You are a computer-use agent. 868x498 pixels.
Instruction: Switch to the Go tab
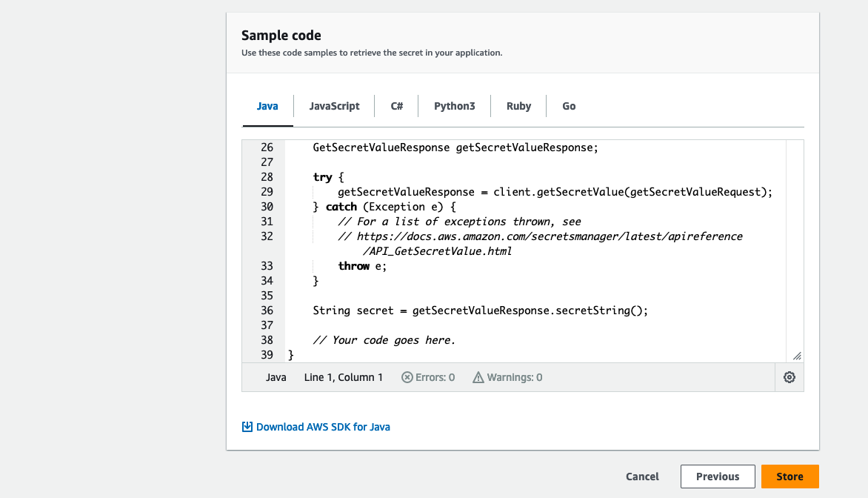tap(569, 106)
